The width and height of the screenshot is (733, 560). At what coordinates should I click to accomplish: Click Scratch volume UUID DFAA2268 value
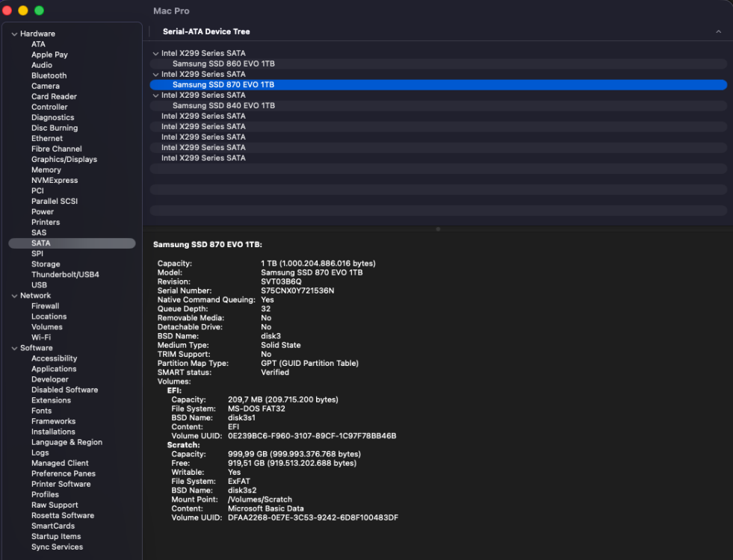[x=313, y=517]
